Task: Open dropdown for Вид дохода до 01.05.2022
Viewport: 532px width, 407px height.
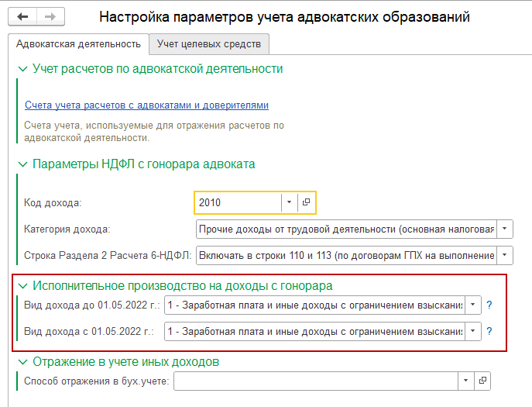Action: [x=473, y=305]
